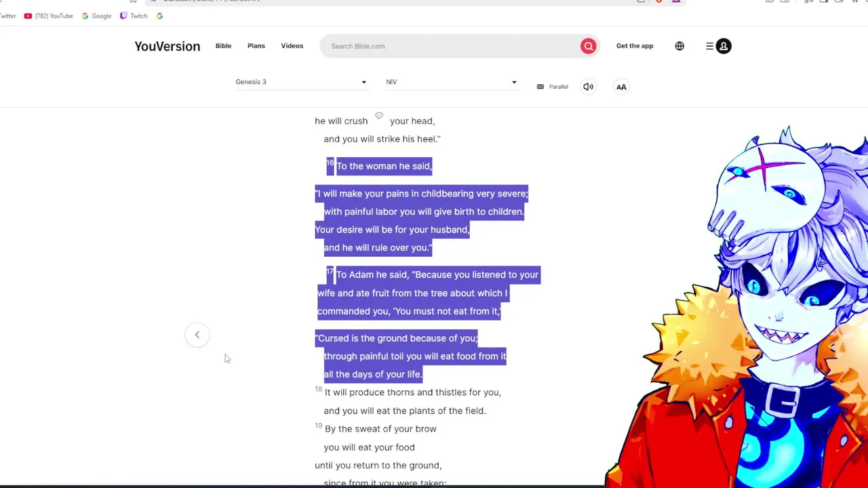Open the user profile menu icon

[x=724, y=46]
